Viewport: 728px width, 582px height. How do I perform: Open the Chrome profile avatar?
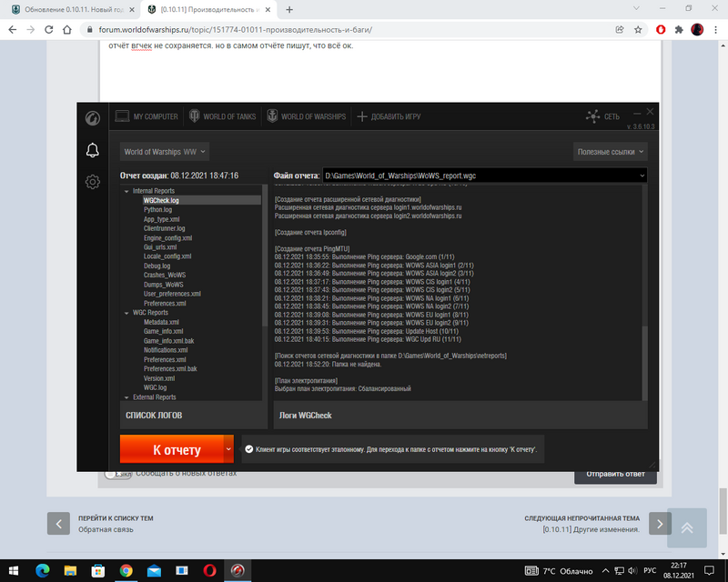click(697, 30)
